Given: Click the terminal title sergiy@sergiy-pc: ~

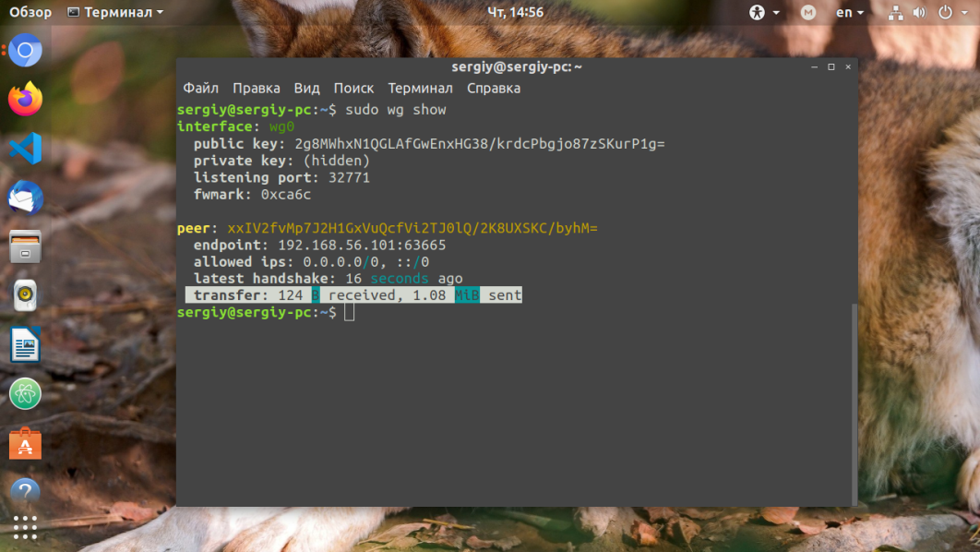Looking at the screenshot, I should pyautogui.click(x=517, y=66).
